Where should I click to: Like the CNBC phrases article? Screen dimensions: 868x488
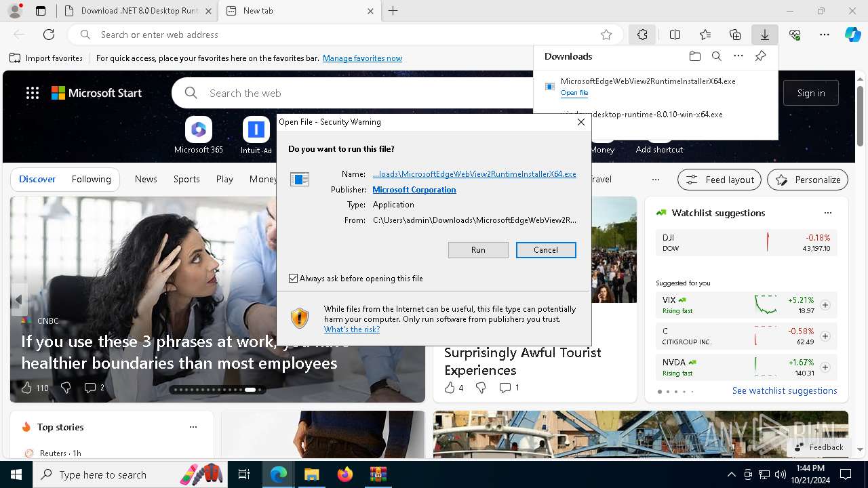click(35, 388)
